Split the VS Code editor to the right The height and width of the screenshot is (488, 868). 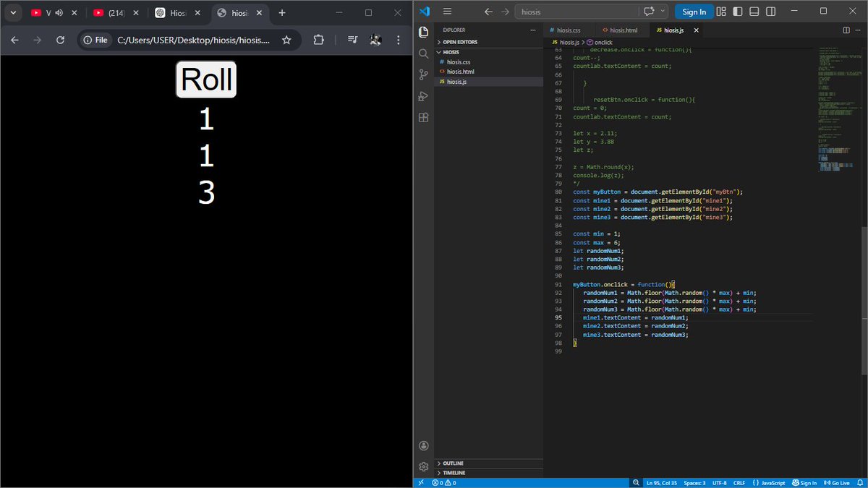point(846,30)
